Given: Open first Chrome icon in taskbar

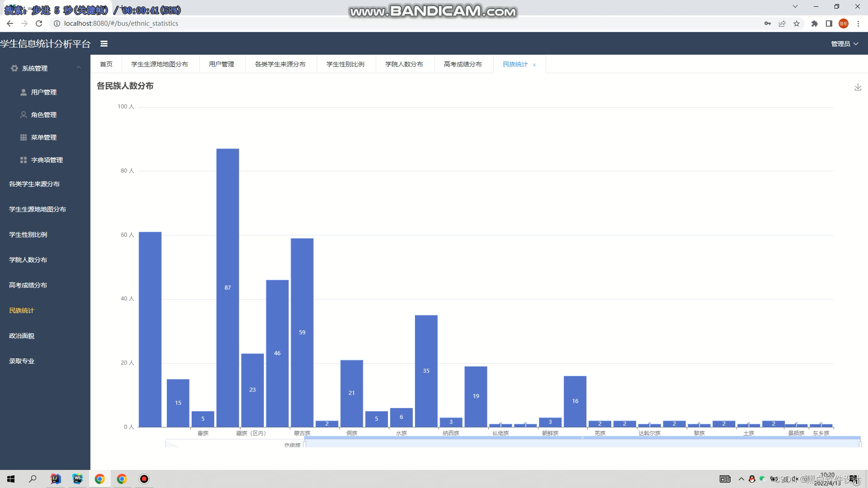Looking at the screenshot, I should tap(100, 479).
